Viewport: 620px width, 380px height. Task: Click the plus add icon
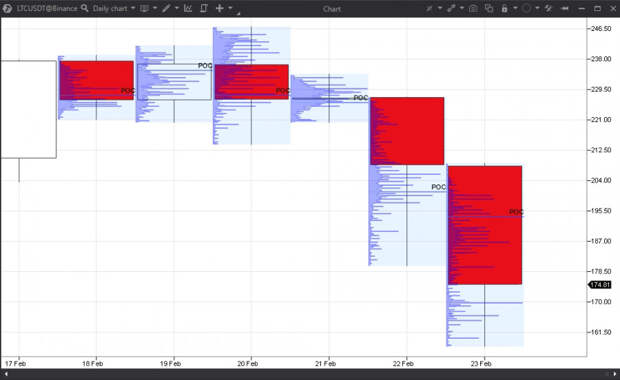click(219, 8)
